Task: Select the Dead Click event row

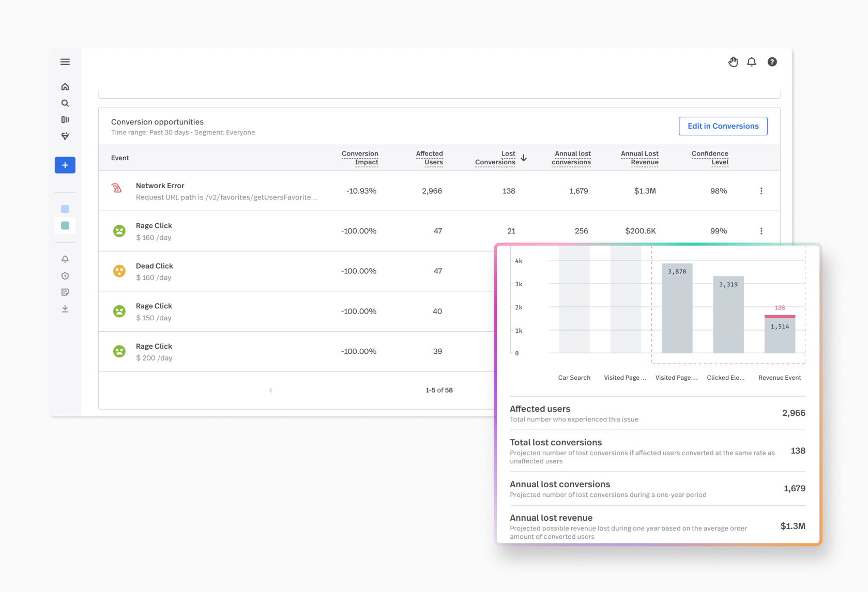Action: click(297, 271)
